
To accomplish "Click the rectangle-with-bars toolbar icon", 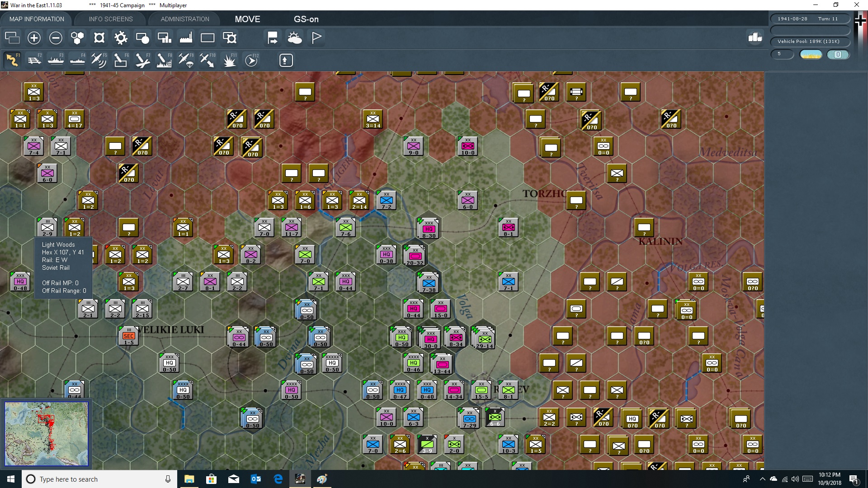I will pos(164,38).
